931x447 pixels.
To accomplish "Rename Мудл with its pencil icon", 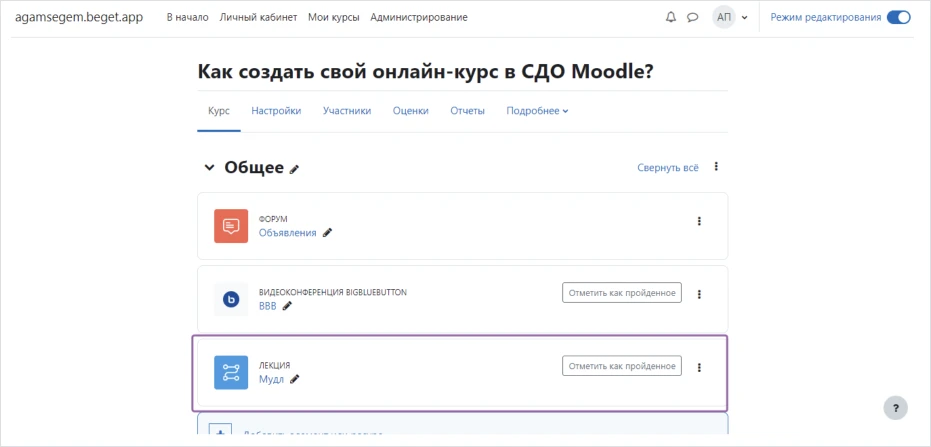I will click(x=295, y=379).
